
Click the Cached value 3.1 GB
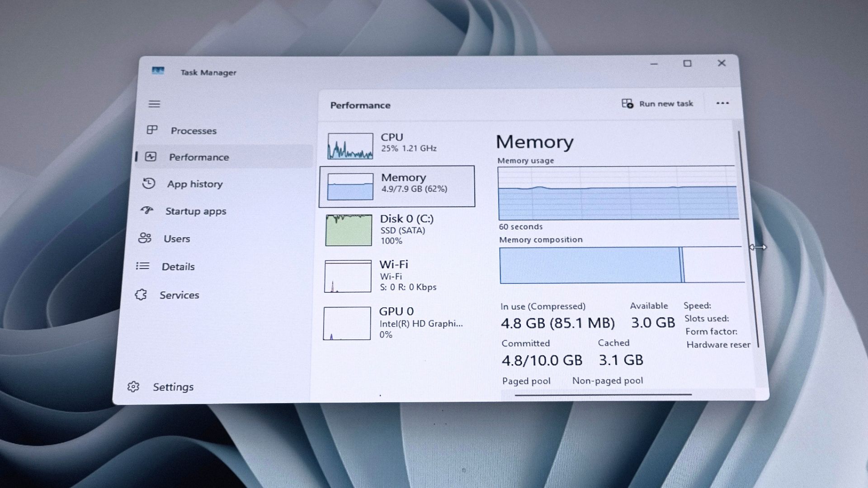point(621,360)
